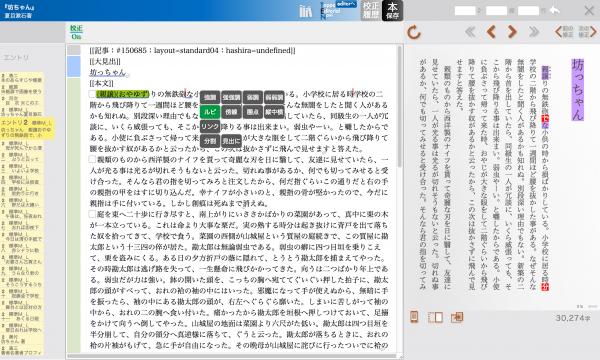Choose リンク from the formatting popup
This screenshot has height=360, width=600.
(210, 126)
